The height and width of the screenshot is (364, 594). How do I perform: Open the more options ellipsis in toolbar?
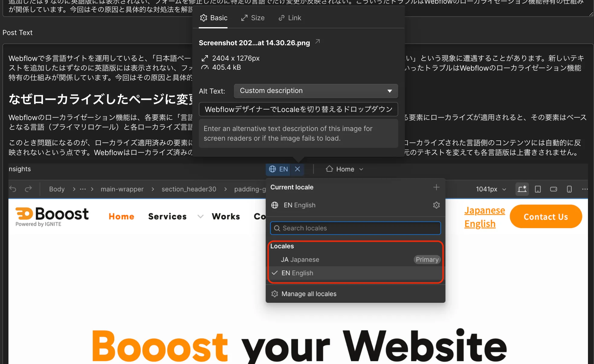pos(585,189)
